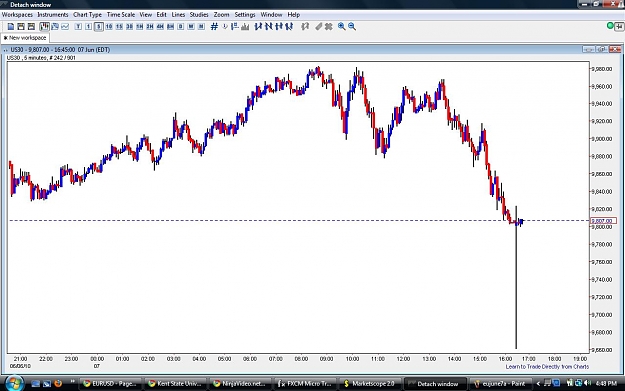Toggle the grid hash icon
The width and height of the screenshot is (625, 391).
(x=214, y=27)
